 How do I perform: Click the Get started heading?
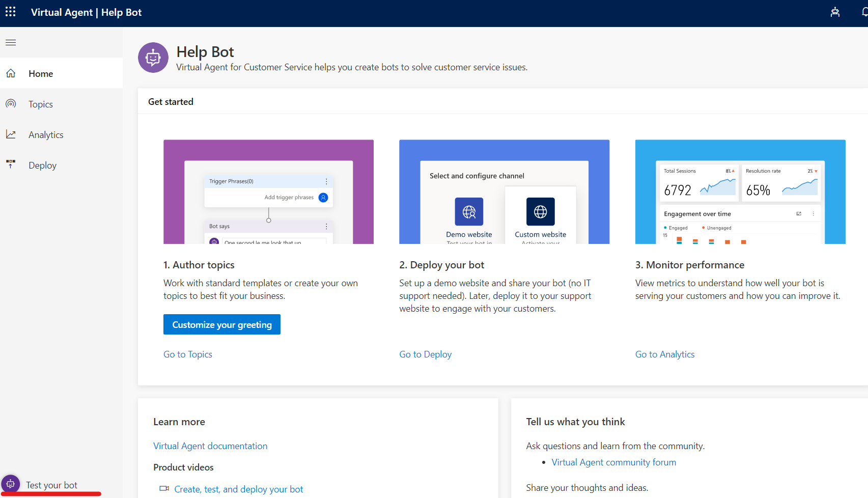click(171, 102)
